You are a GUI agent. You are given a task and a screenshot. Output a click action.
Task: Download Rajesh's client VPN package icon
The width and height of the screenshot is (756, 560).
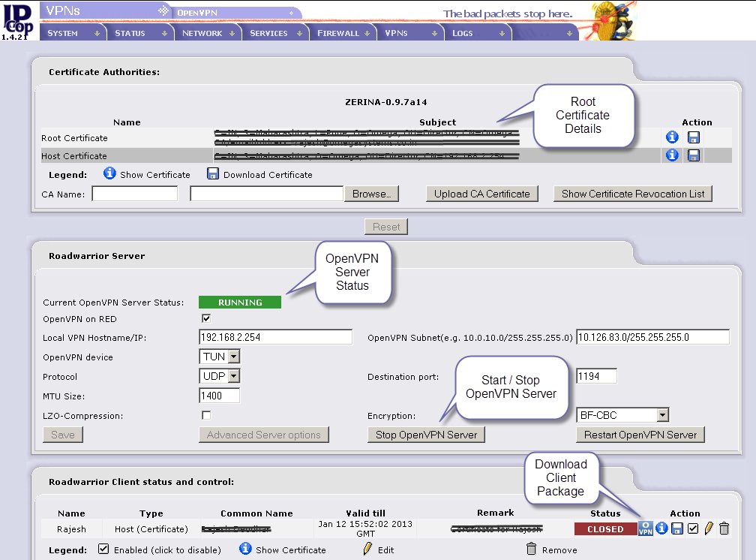(x=646, y=528)
